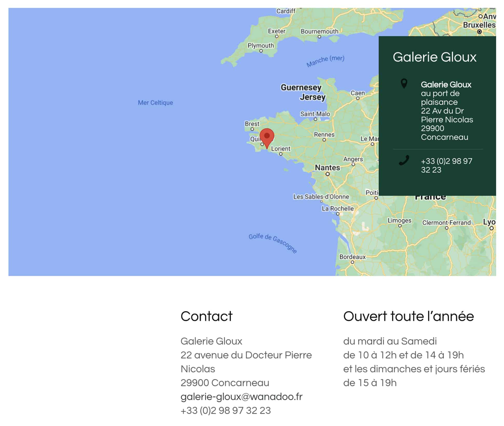Click the phone number in the green info card
The image size is (504, 426).
point(446,165)
